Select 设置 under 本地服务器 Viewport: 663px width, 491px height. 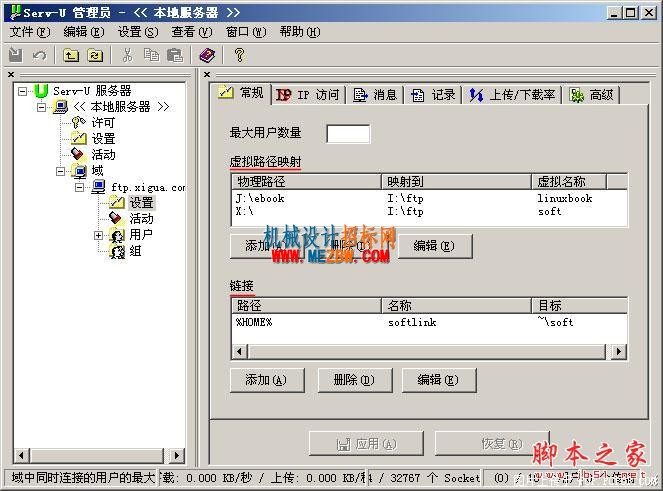coord(103,139)
